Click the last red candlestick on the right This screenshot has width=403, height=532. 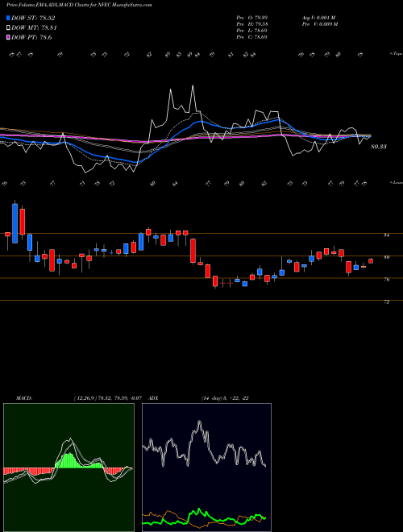coord(371,261)
